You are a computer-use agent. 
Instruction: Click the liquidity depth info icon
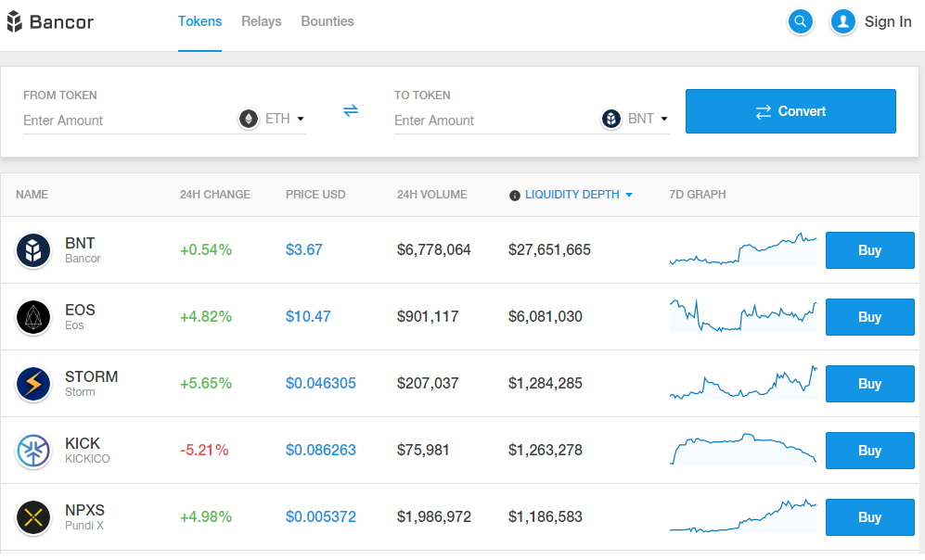(x=514, y=195)
